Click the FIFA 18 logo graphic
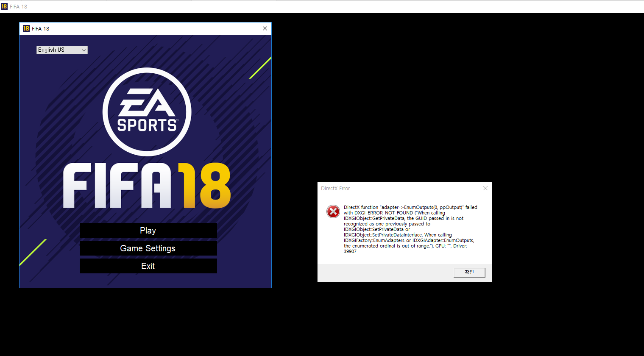This screenshot has height=356, width=644. [x=147, y=186]
